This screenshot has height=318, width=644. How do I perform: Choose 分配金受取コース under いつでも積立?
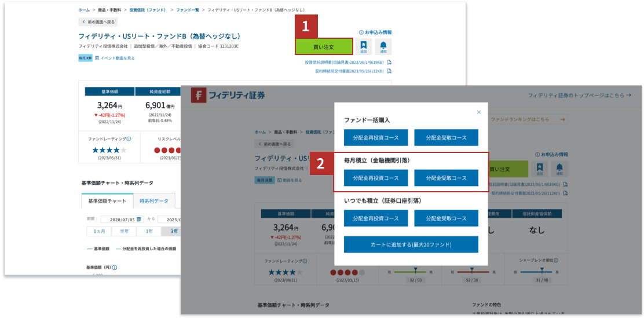point(447,218)
